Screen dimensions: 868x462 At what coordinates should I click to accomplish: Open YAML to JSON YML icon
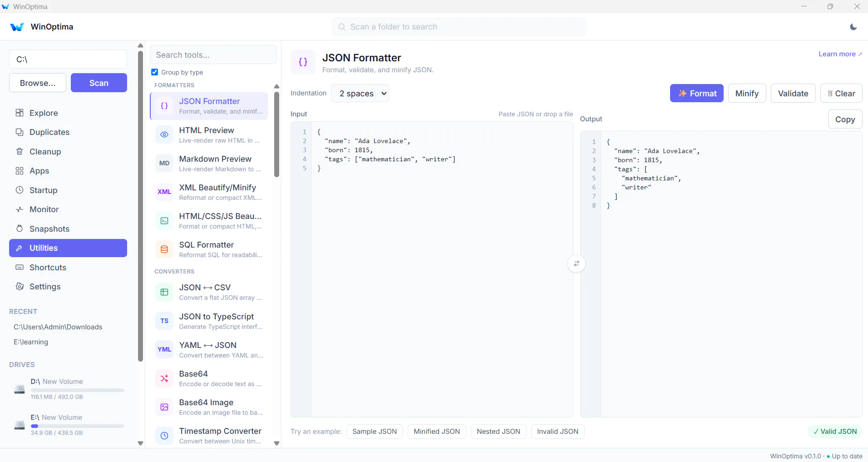point(164,349)
